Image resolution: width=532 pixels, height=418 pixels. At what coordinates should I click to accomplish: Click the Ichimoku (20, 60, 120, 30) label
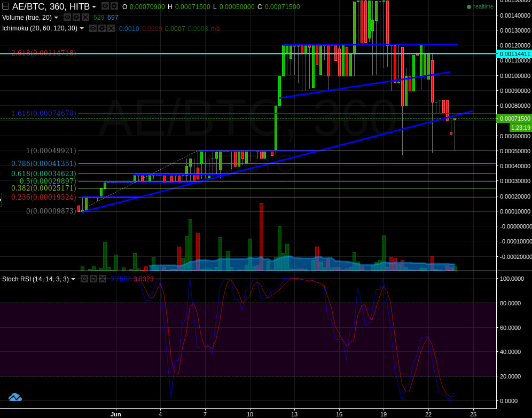(x=40, y=28)
